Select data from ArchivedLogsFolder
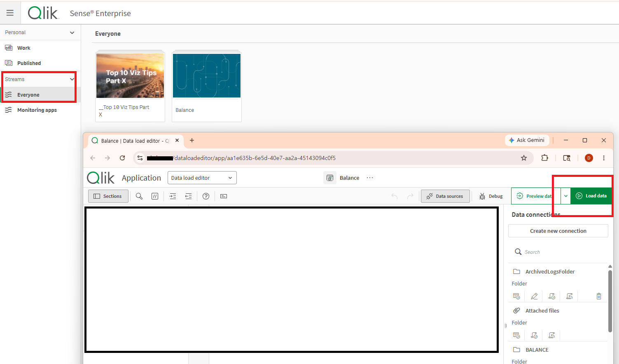 coord(516,296)
